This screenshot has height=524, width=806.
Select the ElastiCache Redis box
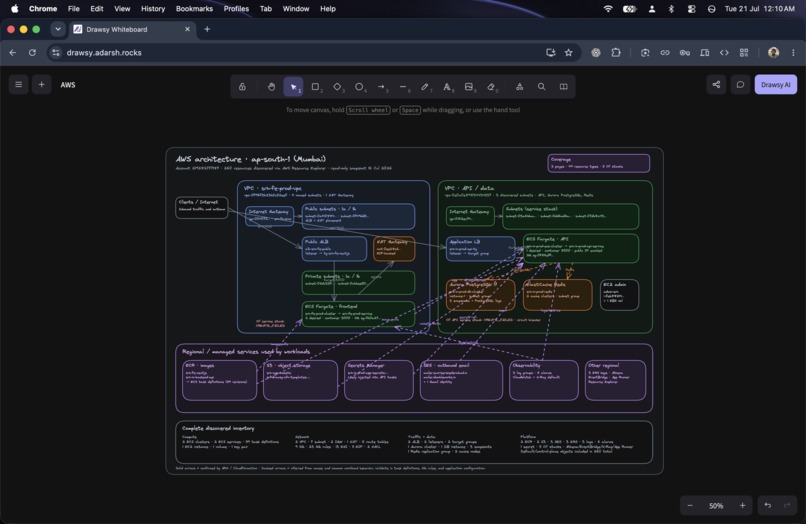point(558,295)
